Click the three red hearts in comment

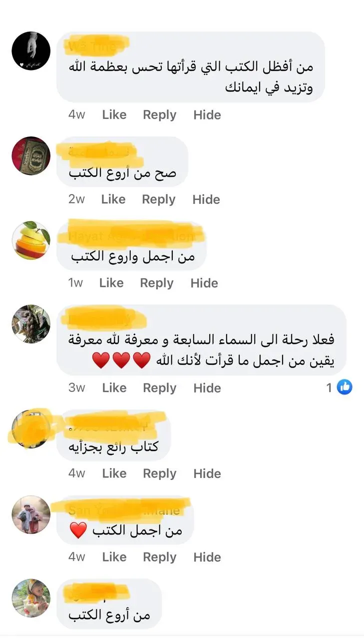121,360
